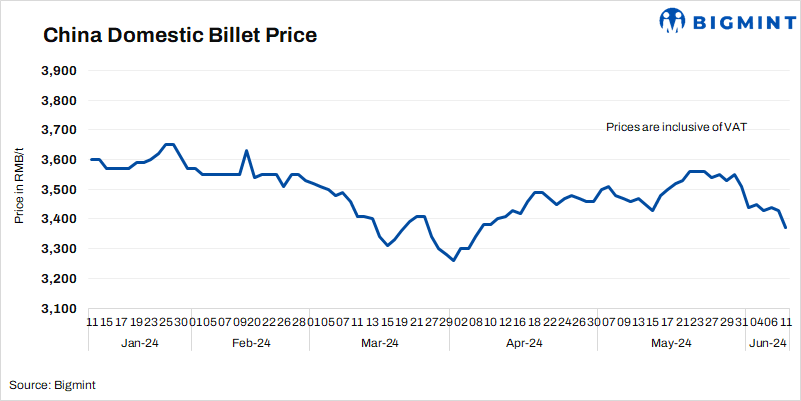Click the final data point of the price line
Image resolution: width=801 pixels, height=401 pixels.
pyautogui.click(x=786, y=228)
